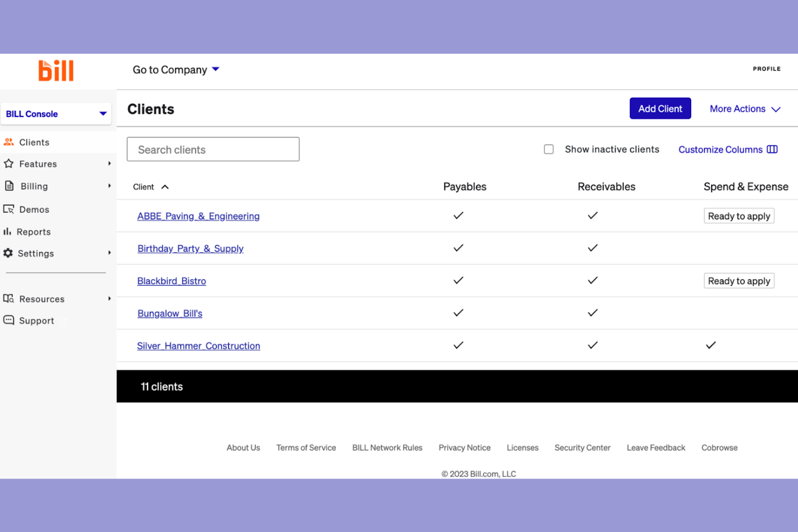
Task: Open Birthday Party & Supply client
Action: tap(190, 248)
